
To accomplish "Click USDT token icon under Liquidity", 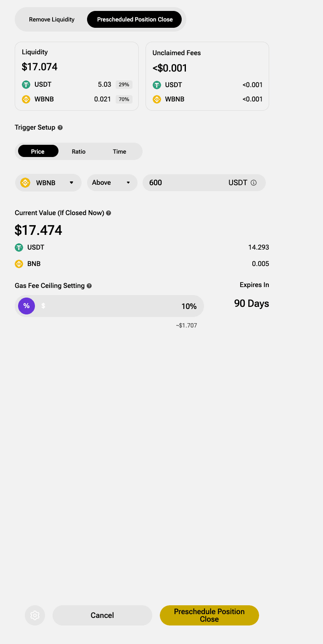I will pyautogui.click(x=26, y=85).
